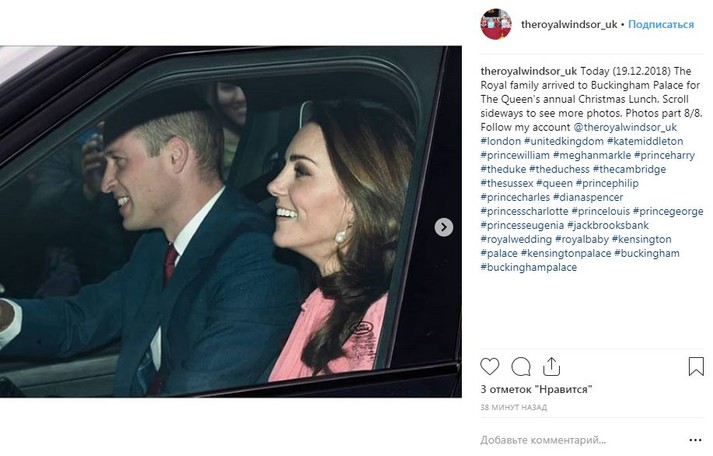Viewport: 713px width, 456px height.
Task: Save post with the bookmark icon
Action: click(x=696, y=366)
